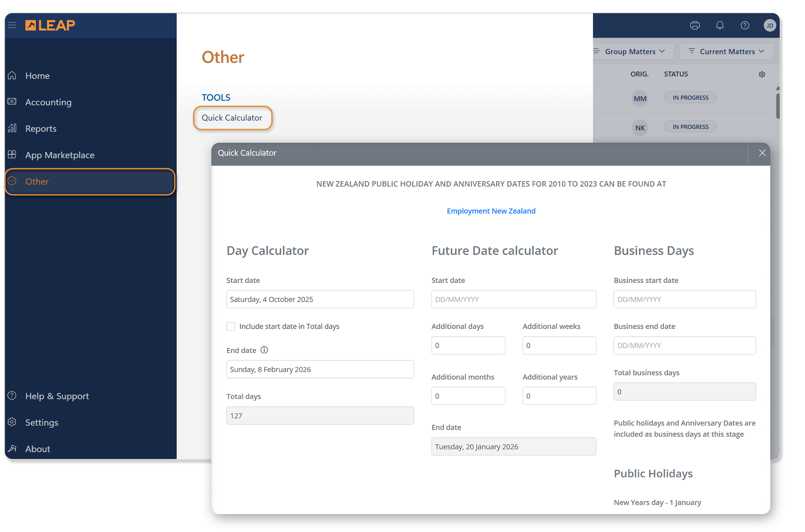Click the Quick Calculator tool link

[232, 118]
